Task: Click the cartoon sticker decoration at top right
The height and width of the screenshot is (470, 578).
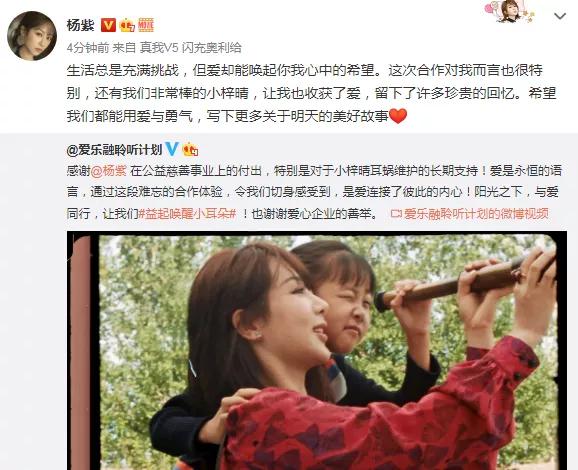Action: pos(509,11)
